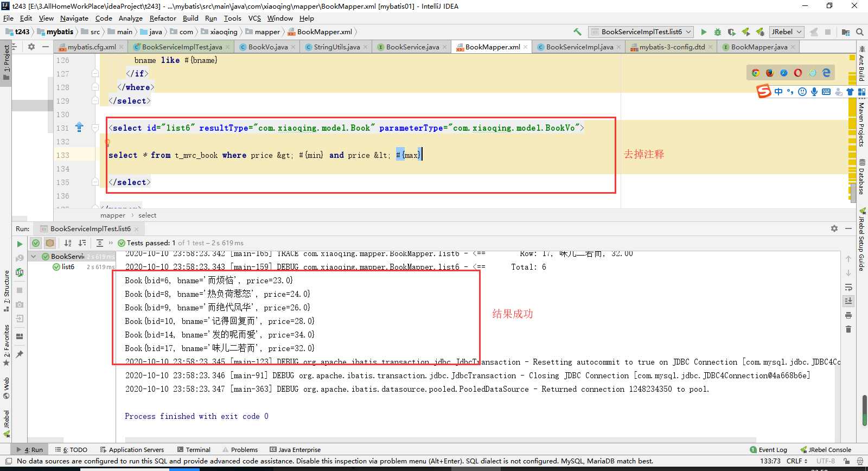Open the VCS menu

pos(254,18)
